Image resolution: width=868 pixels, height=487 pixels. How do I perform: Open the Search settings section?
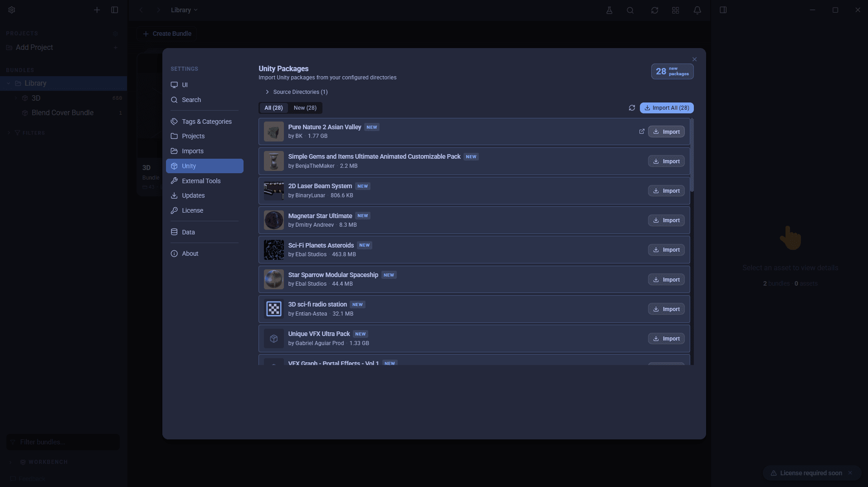pyautogui.click(x=205, y=100)
